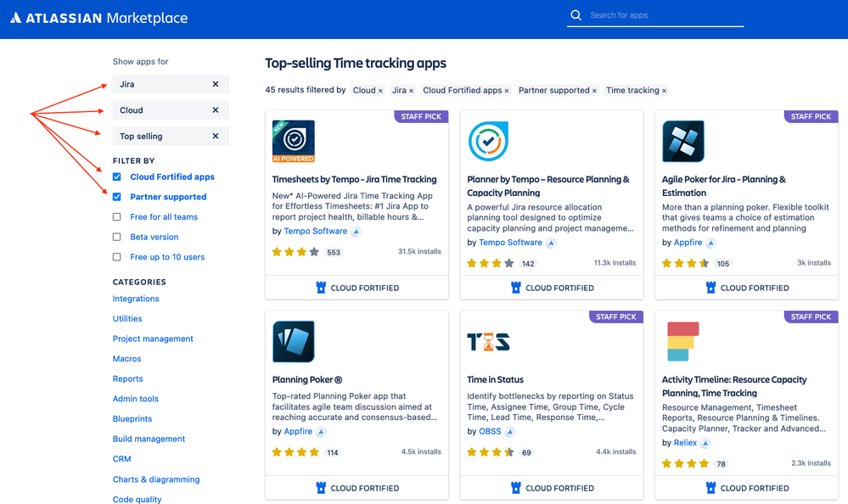Click the Planning Poker app icon
Image resolution: width=848 pixels, height=504 pixels.
pyautogui.click(x=293, y=341)
